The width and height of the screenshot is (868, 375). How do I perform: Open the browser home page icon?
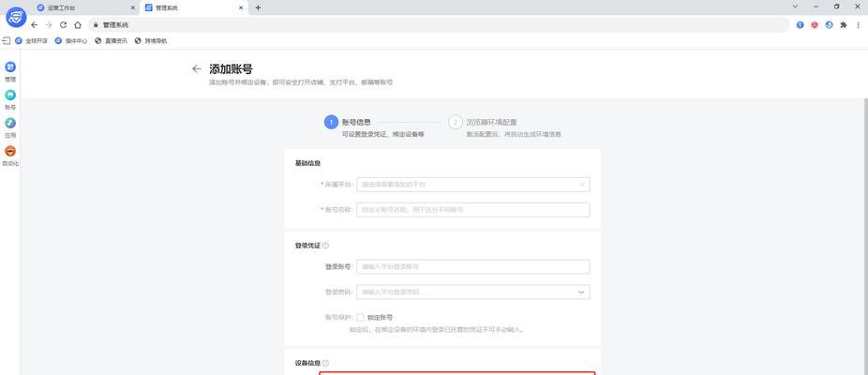(78, 25)
